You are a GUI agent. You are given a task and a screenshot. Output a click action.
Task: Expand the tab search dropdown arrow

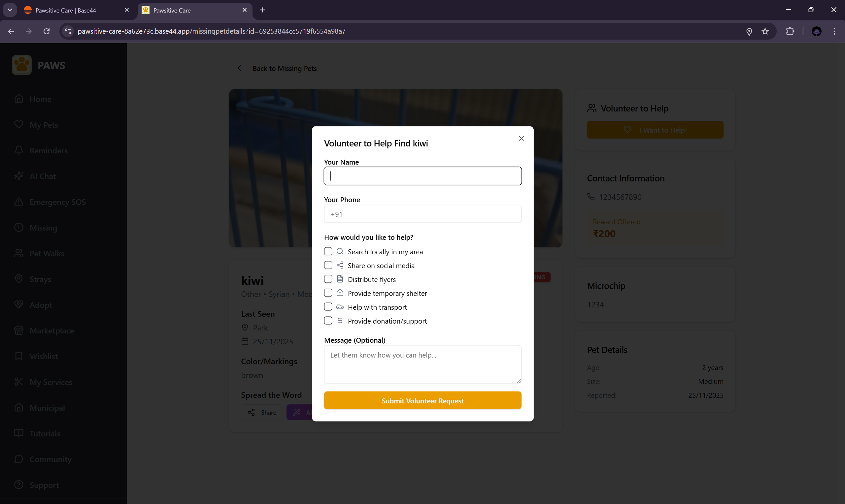point(10,10)
